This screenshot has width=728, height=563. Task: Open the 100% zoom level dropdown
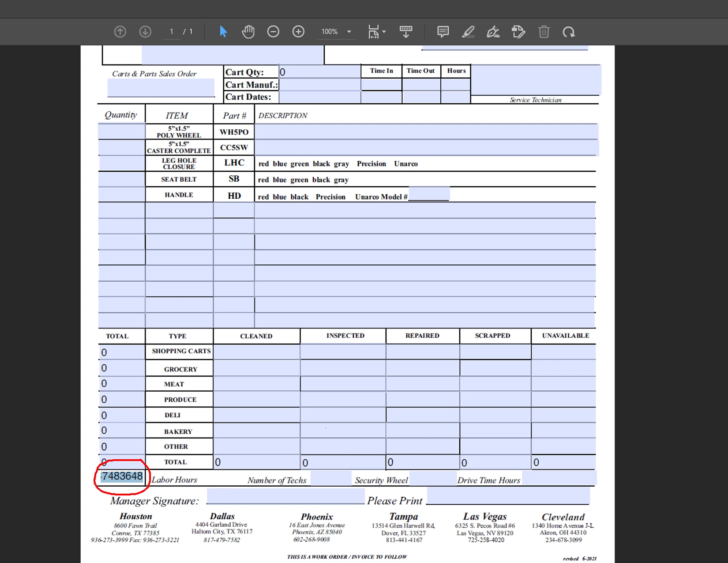click(x=336, y=32)
